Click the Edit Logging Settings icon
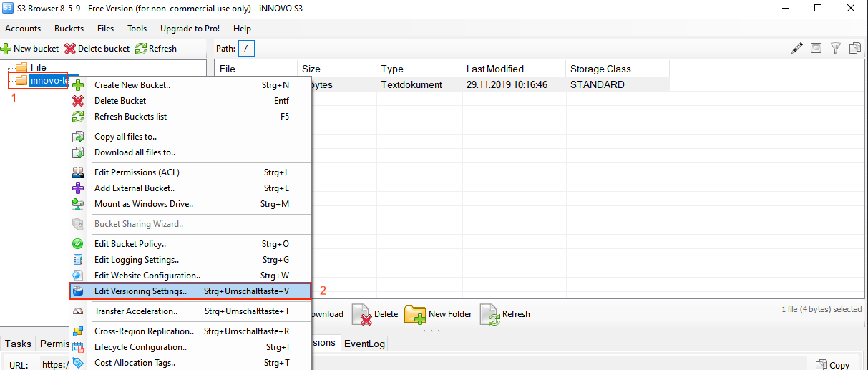868x370 pixels. click(79, 260)
